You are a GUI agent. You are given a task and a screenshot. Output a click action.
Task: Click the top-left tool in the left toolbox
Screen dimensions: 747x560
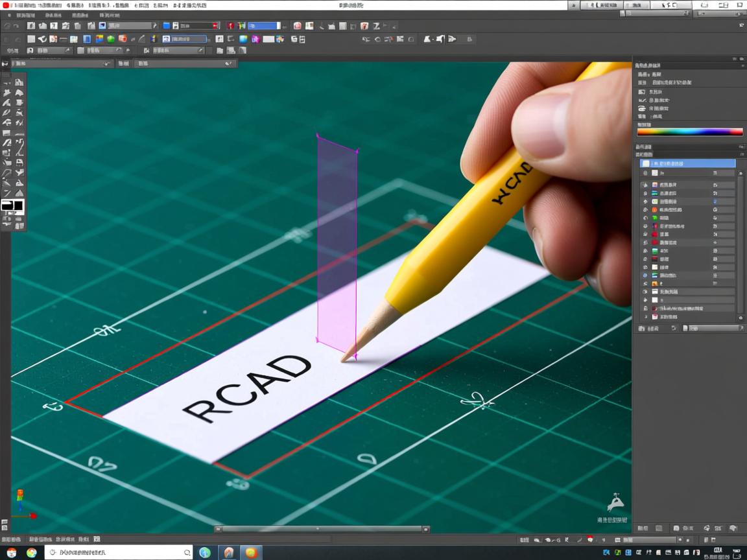coord(7,82)
